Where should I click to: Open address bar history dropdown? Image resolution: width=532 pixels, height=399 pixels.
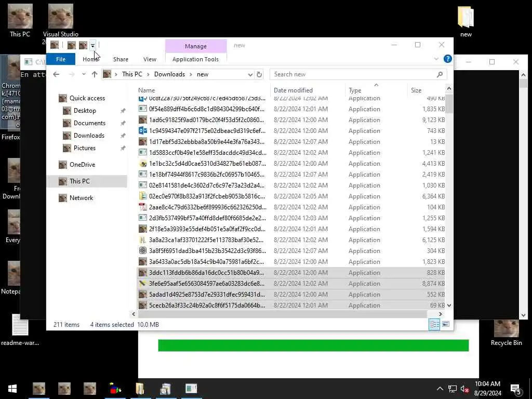(250, 74)
